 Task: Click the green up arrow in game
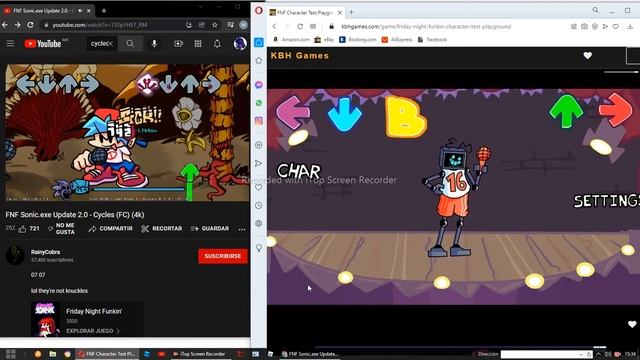pyautogui.click(x=566, y=111)
